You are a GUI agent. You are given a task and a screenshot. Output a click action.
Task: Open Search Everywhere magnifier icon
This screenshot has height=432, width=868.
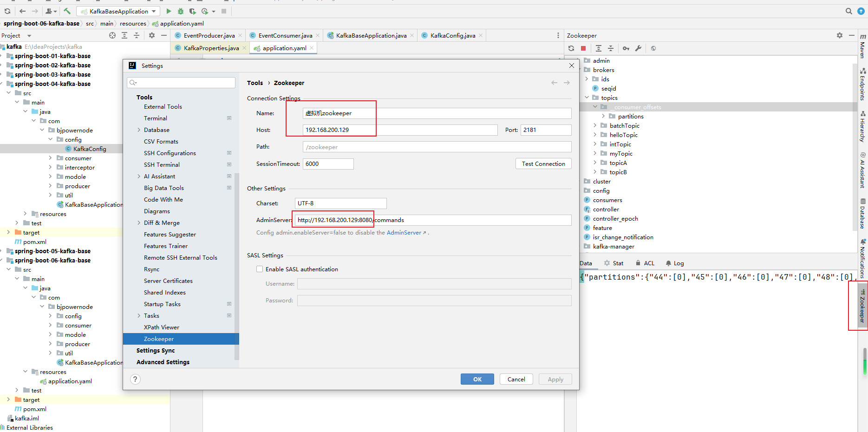(x=848, y=11)
